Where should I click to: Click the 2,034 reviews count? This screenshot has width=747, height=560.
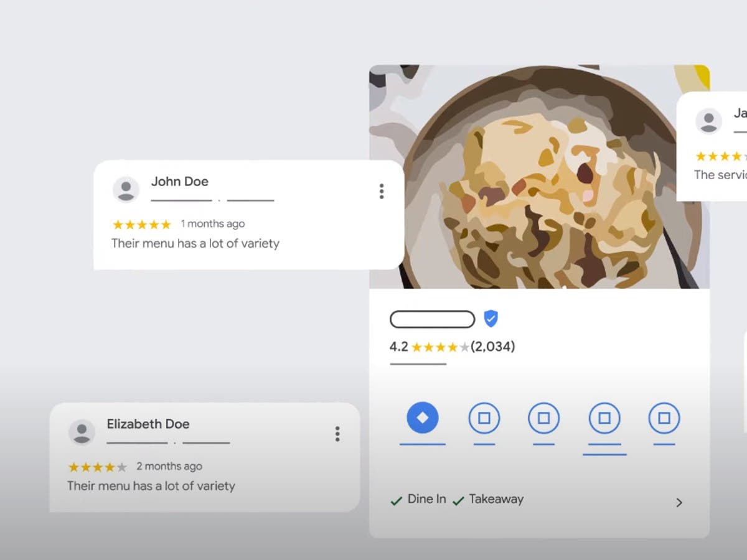tap(493, 347)
